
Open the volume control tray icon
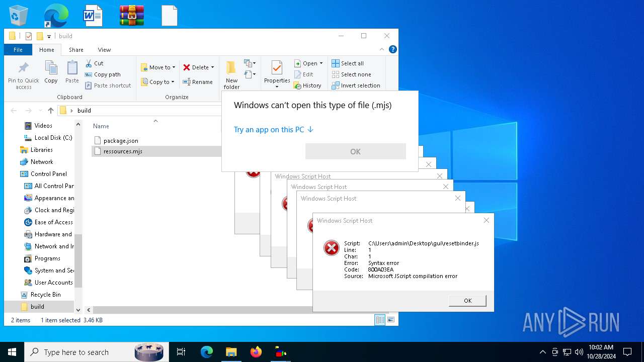tap(579, 352)
